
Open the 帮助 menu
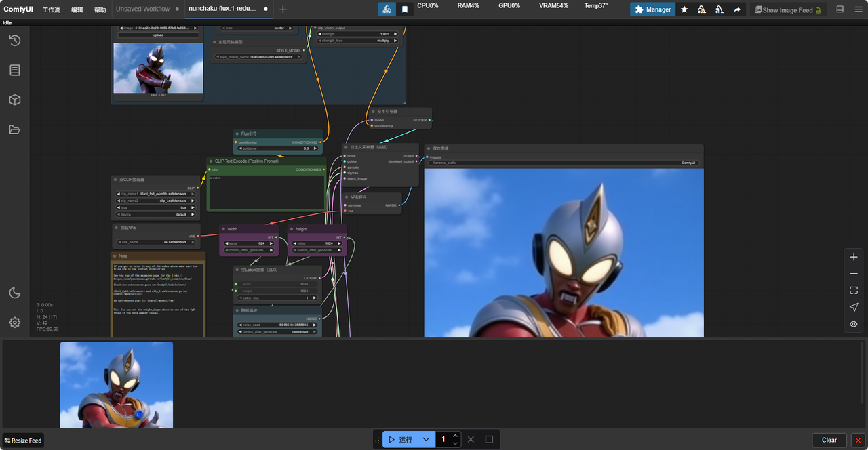click(x=100, y=9)
